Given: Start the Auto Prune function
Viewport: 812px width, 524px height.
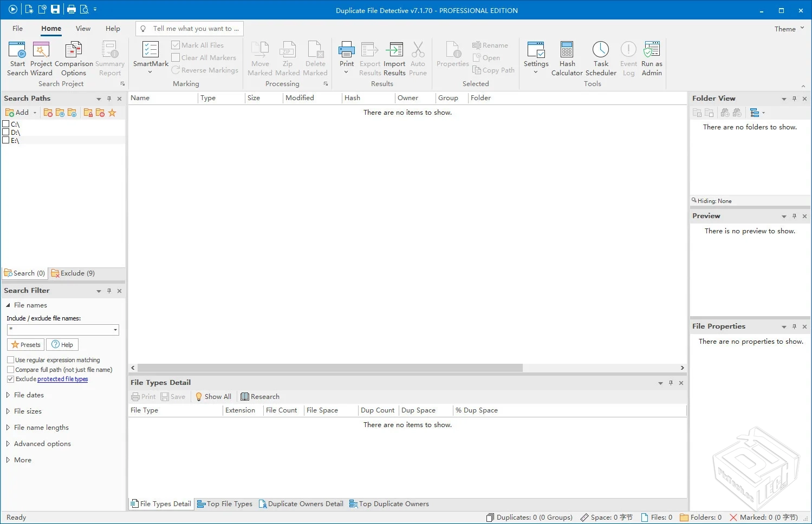Looking at the screenshot, I should tap(418, 57).
